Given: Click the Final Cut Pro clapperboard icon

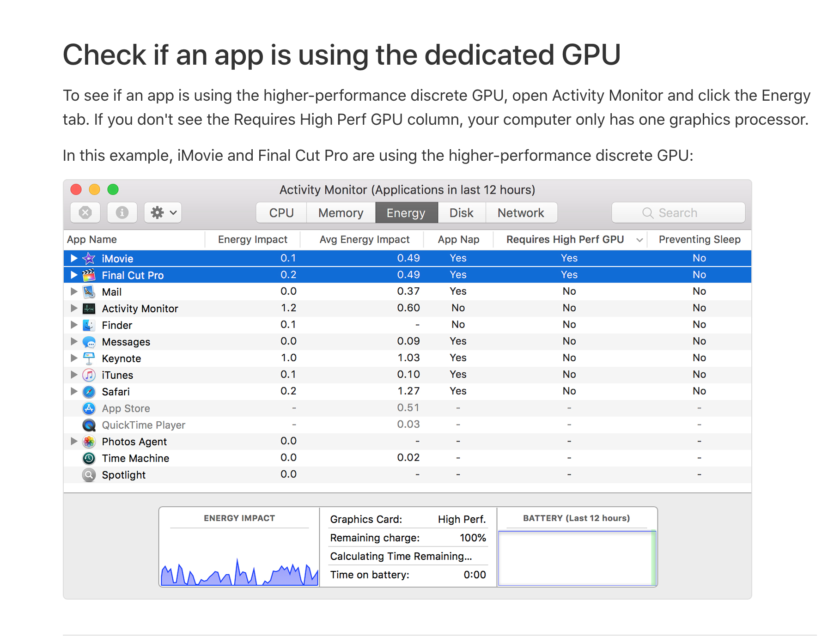Looking at the screenshot, I should pyautogui.click(x=89, y=275).
